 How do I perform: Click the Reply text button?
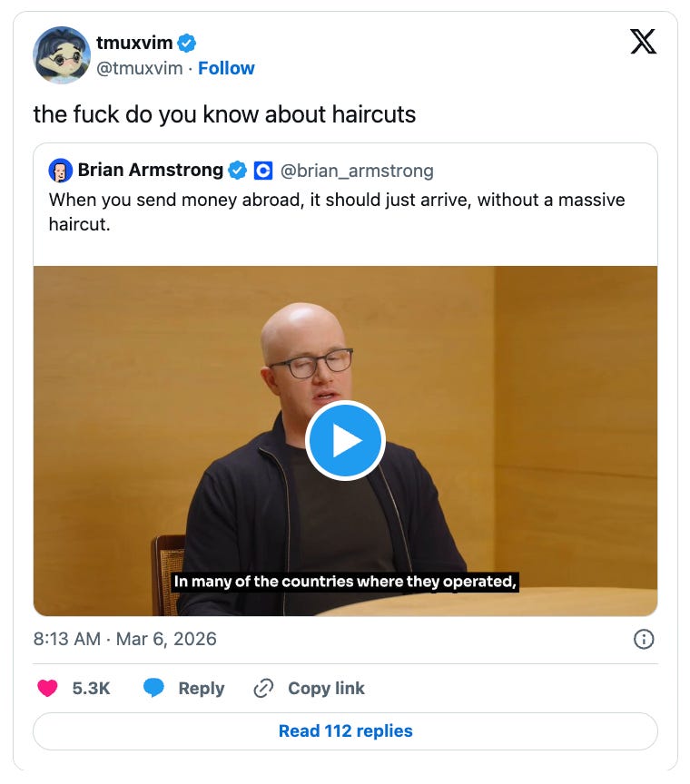202,689
